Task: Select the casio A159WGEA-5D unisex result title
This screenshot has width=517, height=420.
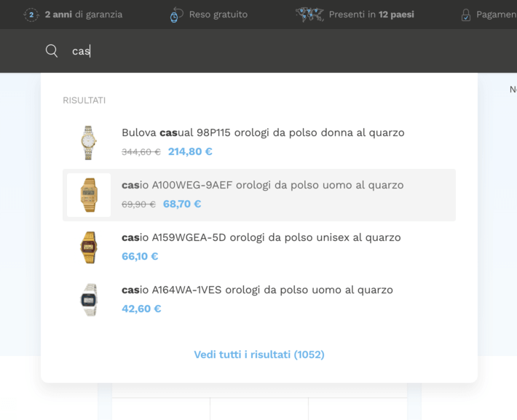Action: tap(261, 237)
